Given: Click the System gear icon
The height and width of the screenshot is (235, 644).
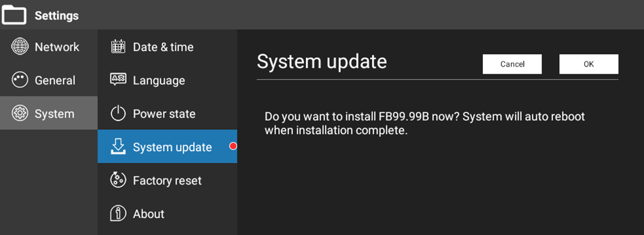Looking at the screenshot, I should [x=19, y=113].
